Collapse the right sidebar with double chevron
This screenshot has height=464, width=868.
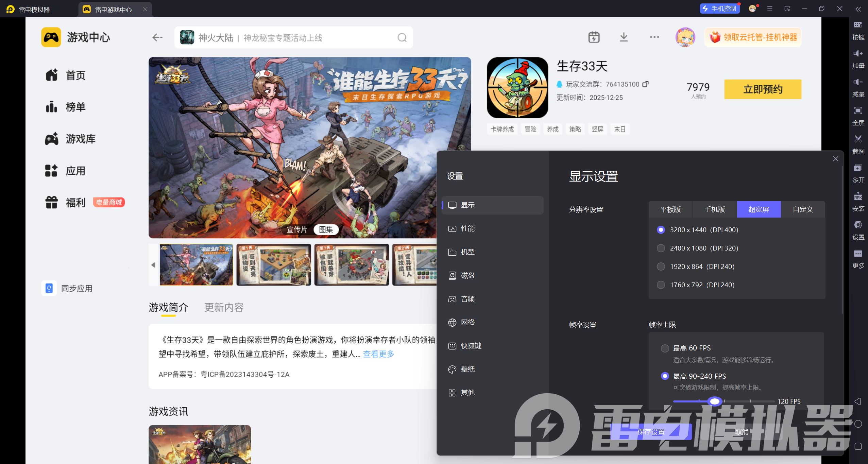tap(858, 9)
